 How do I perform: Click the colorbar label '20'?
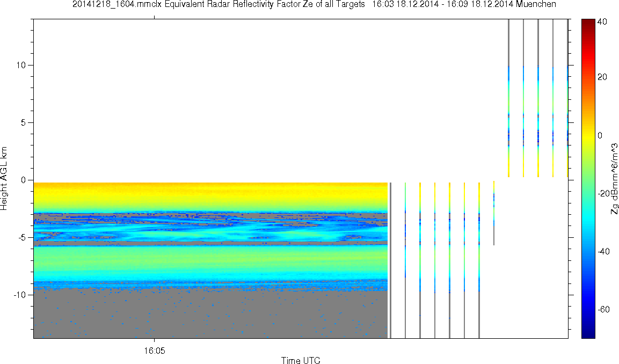(602, 77)
